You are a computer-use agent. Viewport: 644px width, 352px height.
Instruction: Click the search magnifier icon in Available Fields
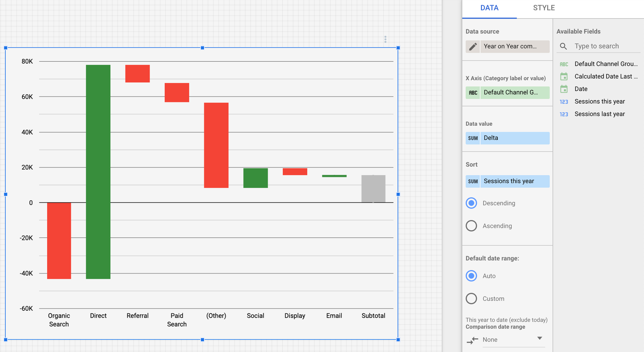(563, 46)
